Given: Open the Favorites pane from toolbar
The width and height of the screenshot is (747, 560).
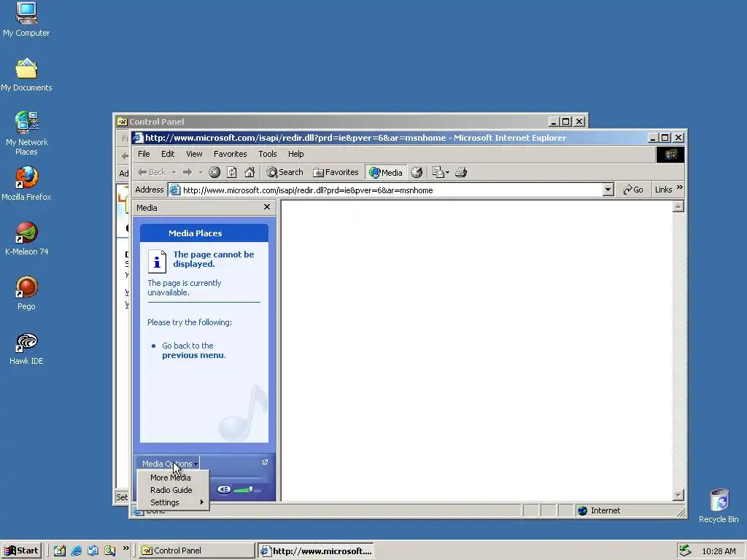Looking at the screenshot, I should pos(336,172).
